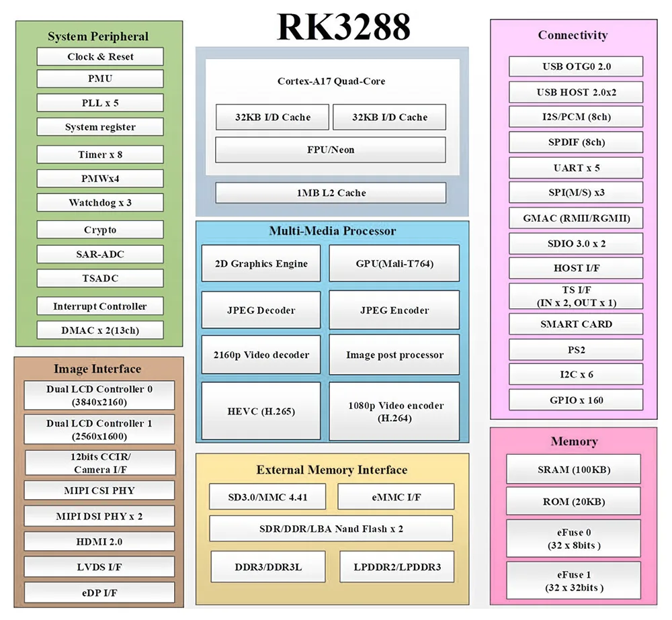Select the Interrupt Controller block
Viewport: 672px width, 620px height.
point(100,306)
